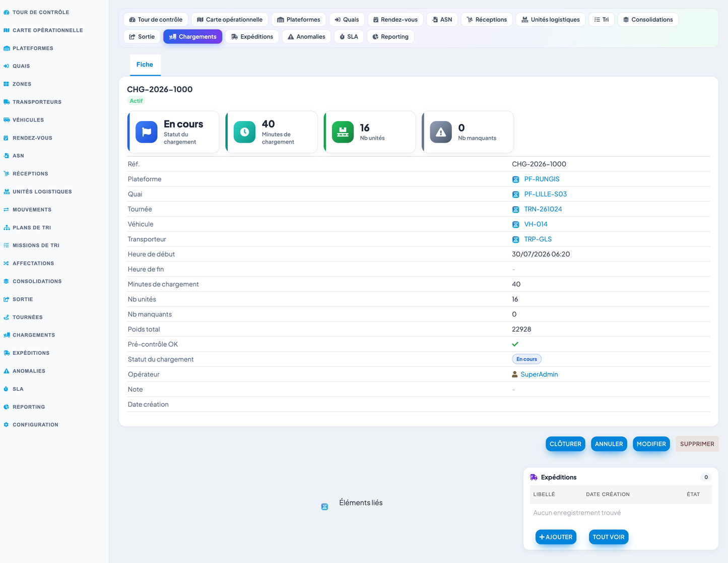Click the warning icon in Nb manquants card

click(441, 132)
